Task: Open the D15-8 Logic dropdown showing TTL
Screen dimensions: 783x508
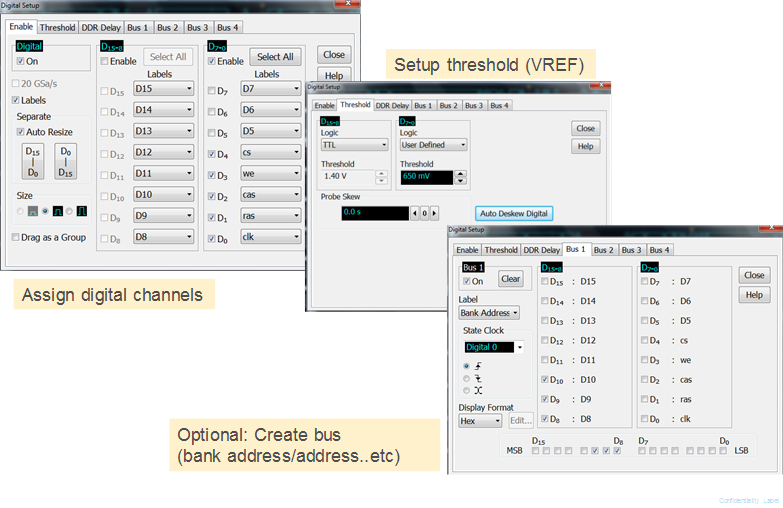Action: pyautogui.click(x=354, y=144)
